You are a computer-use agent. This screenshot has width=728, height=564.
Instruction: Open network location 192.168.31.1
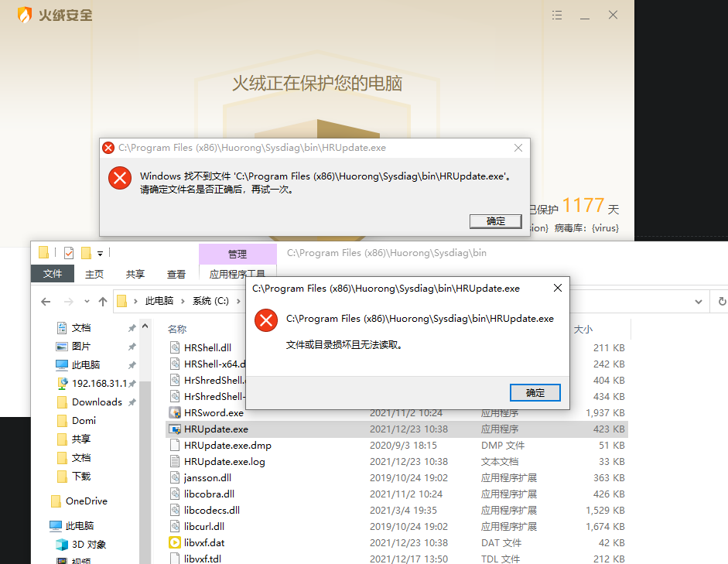tap(99, 384)
